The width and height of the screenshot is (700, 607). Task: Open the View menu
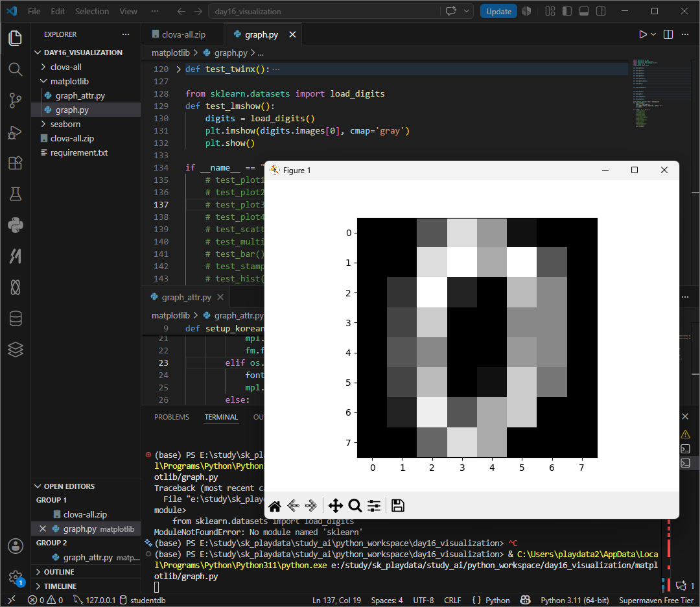click(x=128, y=11)
